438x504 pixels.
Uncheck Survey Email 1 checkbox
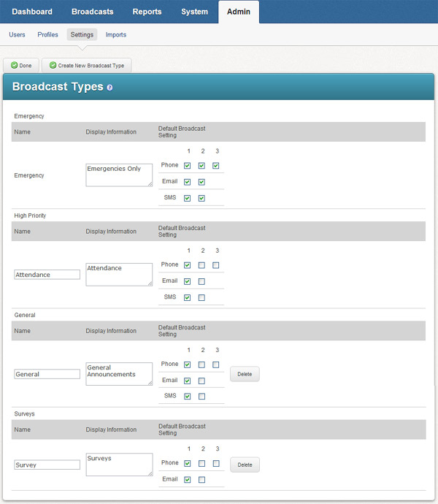pos(187,480)
